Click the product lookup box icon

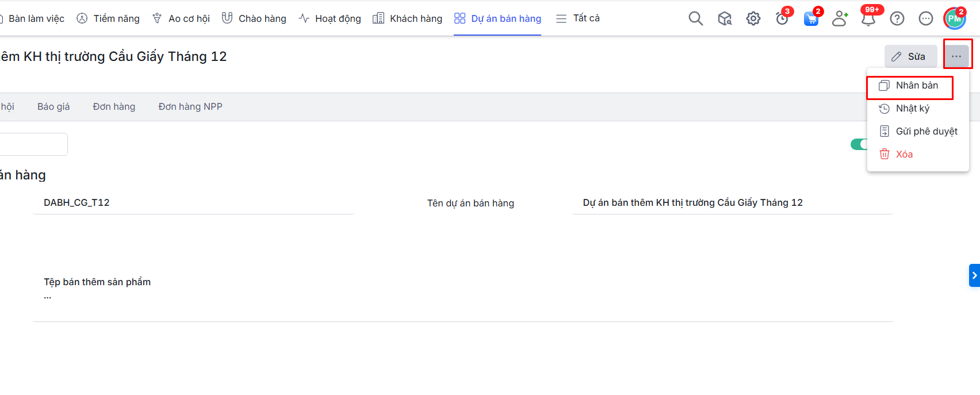tap(725, 18)
